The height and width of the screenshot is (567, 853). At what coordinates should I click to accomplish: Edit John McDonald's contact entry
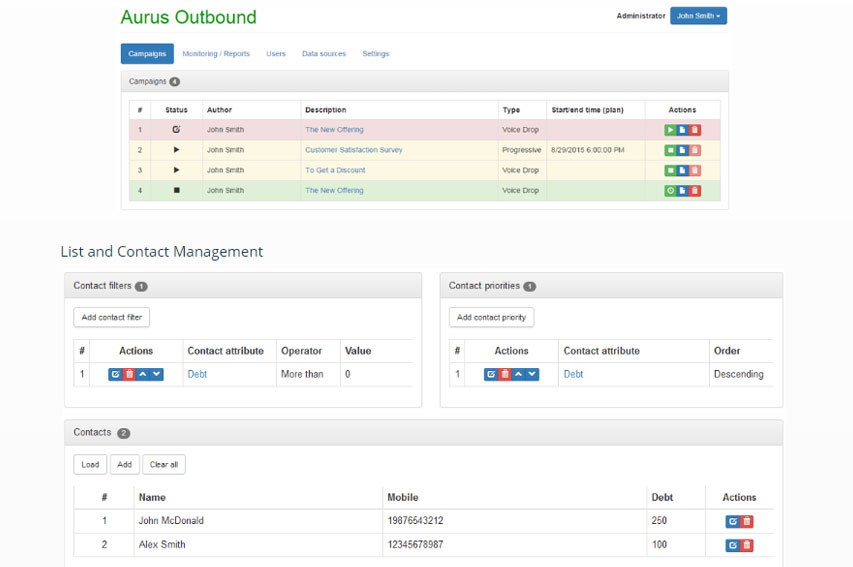[x=732, y=521]
